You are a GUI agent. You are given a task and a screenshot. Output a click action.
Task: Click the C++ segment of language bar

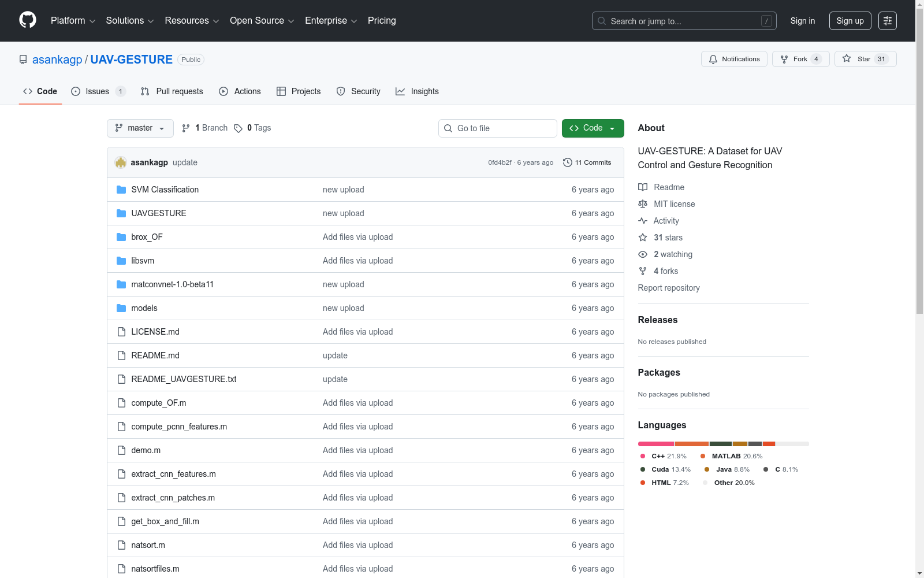[656, 444]
